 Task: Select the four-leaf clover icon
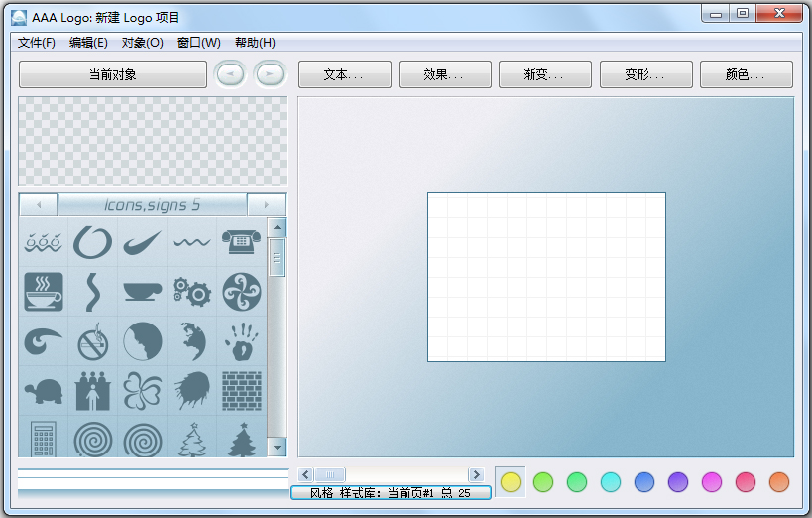(142, 391)
